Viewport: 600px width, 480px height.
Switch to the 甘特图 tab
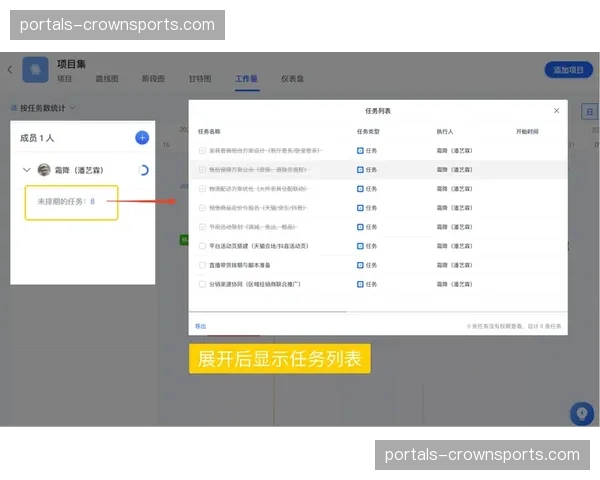click(200, 79)
